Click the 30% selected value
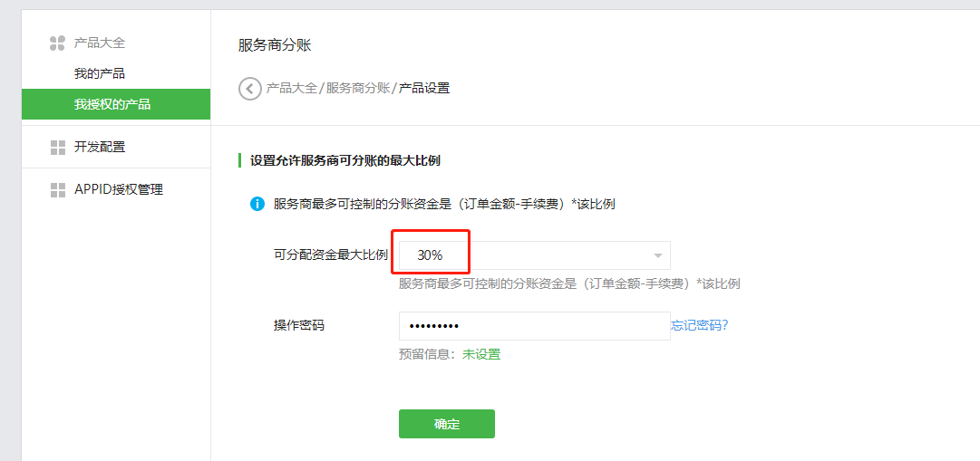 [430, 255]
